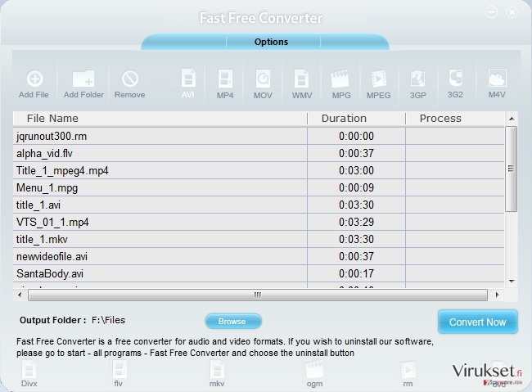The width and height of the screenshot is (532, 392).
Task: Click the file list scroll down arrow
Action: point(512,281)
